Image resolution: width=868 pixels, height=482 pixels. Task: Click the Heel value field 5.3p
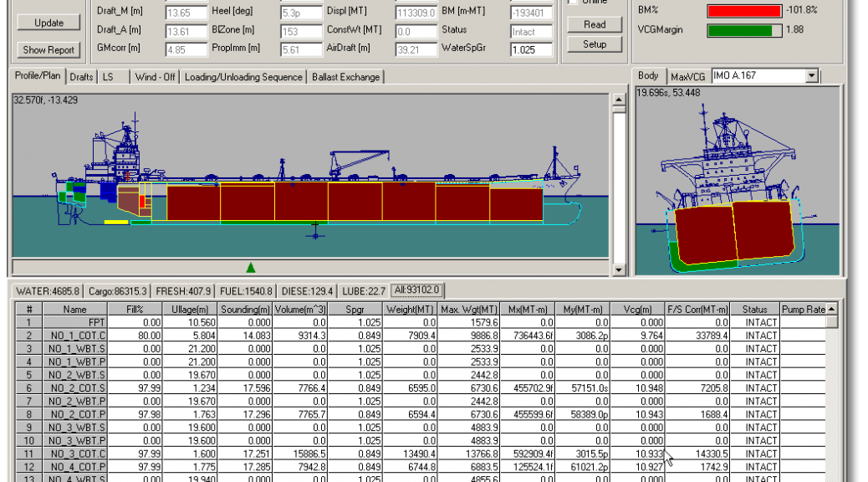[x=301, y=13]
